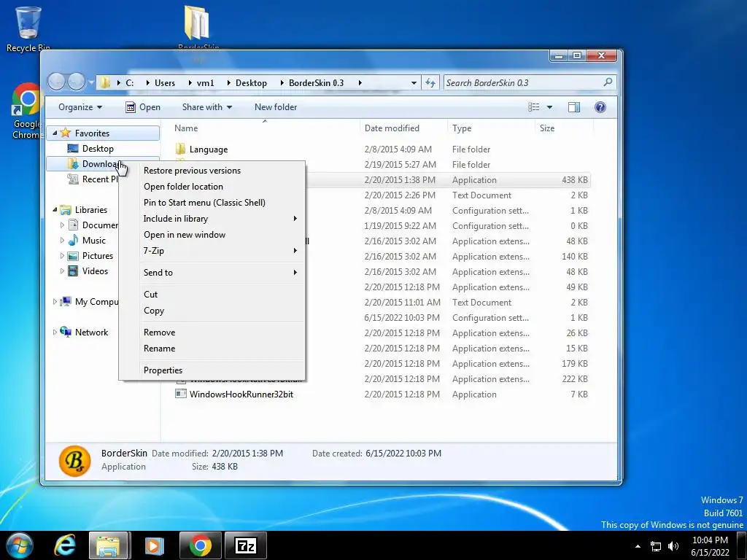Sort by the Size column header
747x560 pixels.
point(565,128)
